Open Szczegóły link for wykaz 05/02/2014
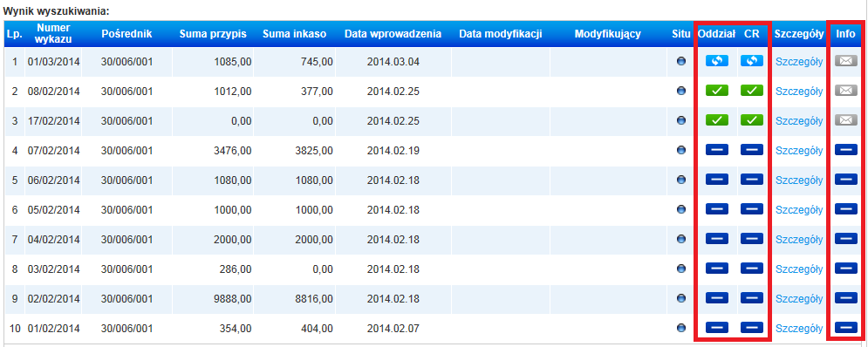 799,210
